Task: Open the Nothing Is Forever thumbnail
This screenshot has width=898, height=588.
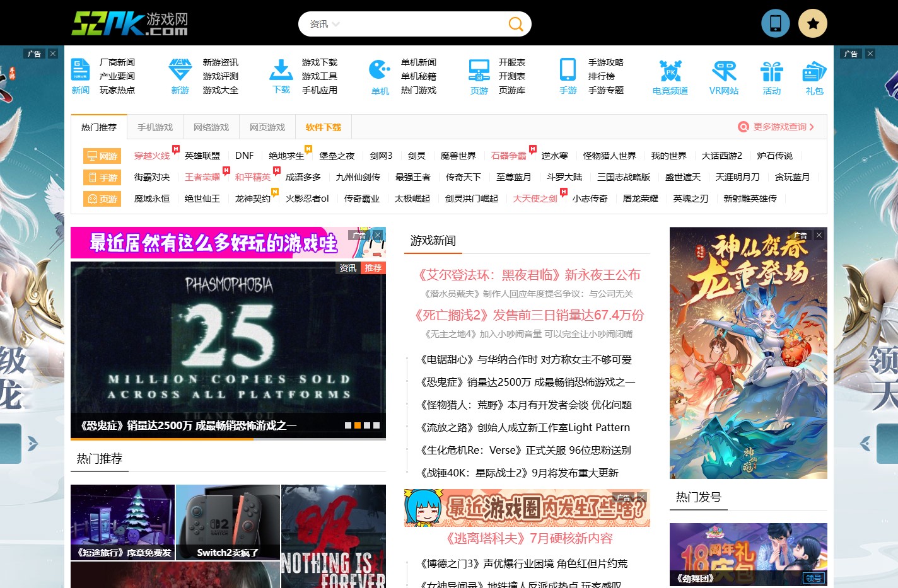Action: [334, 536]
